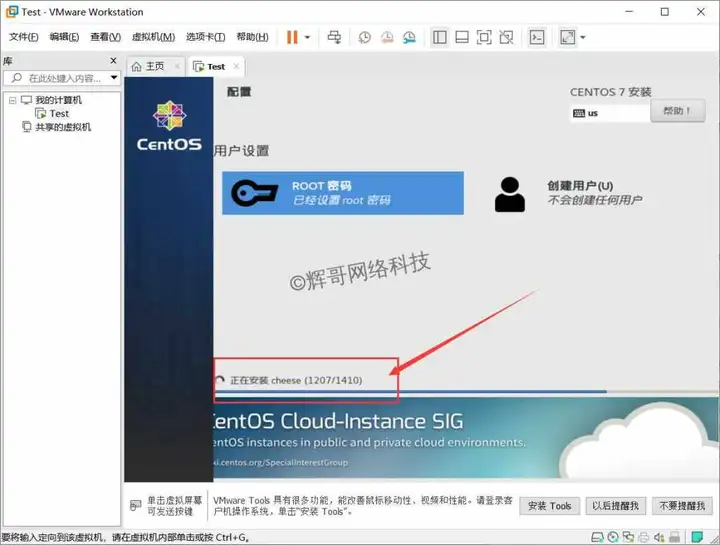Click the CD/DVD drive status icon
This screenshot has width=720, height=545.
pyautogui.click(x=613, y=537)
